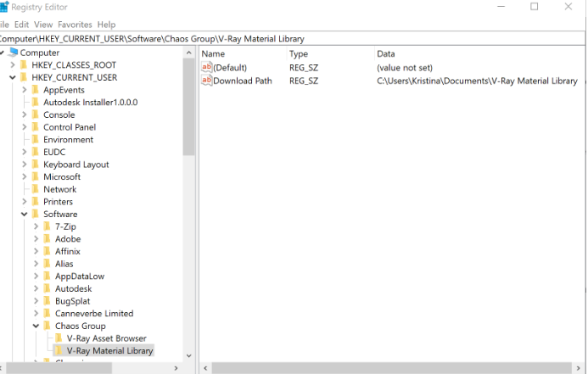588x374 pixels.
Task: Open the View menu
Action: pyautogui.click(x=43, y=25)
